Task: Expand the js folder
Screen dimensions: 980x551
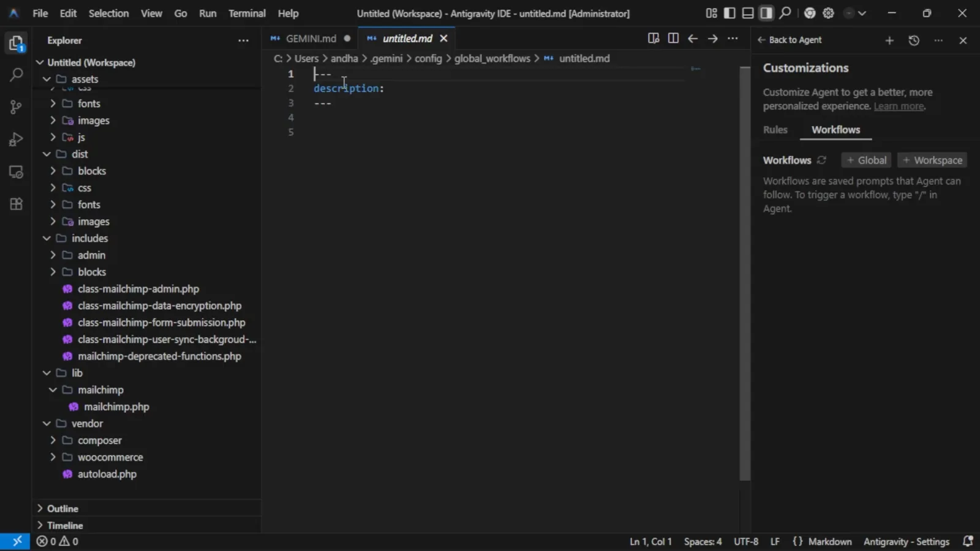Action: (53, 137)
